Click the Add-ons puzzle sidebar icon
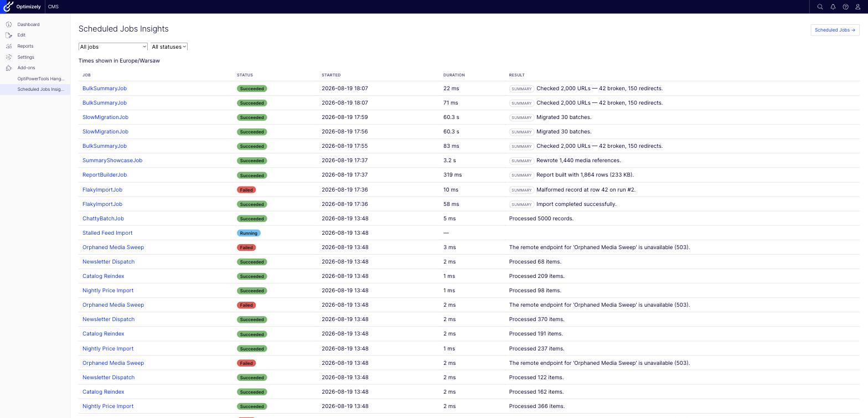 [9, 68]
